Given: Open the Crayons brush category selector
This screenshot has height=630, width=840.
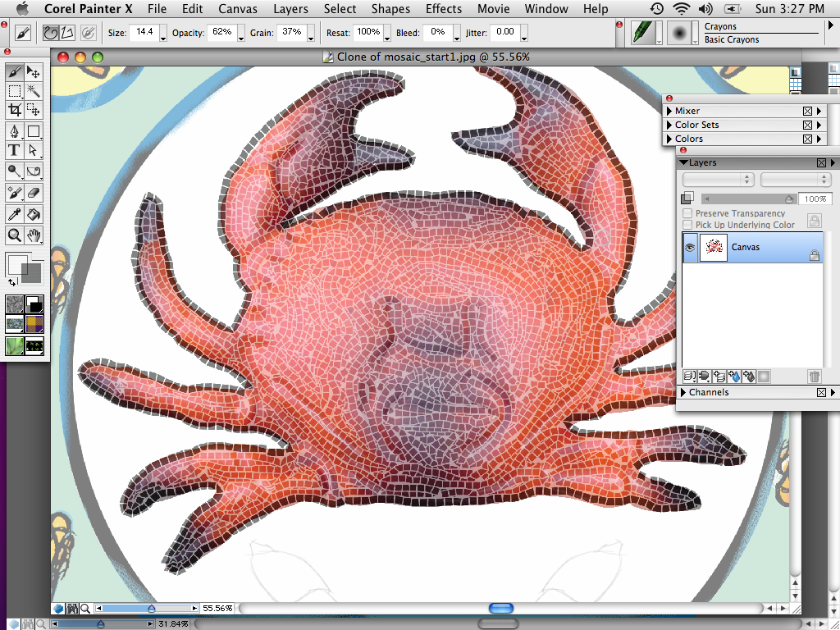Looking at the screenshot, I should [x=645, y=33].
